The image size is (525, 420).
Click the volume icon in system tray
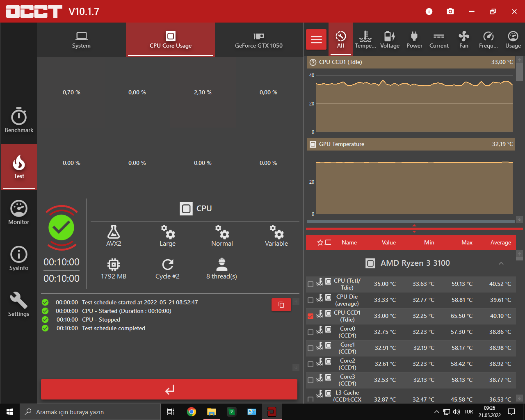(457, 412)
